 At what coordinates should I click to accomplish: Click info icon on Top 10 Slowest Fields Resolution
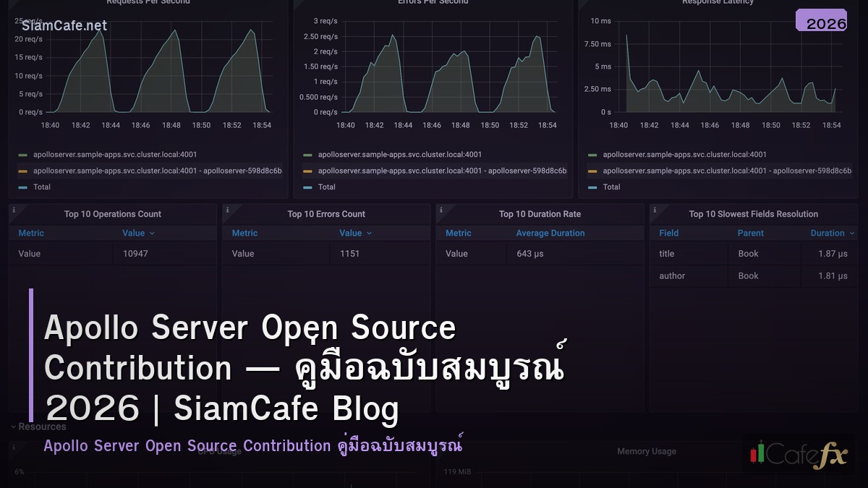click(x=655, y=209)
